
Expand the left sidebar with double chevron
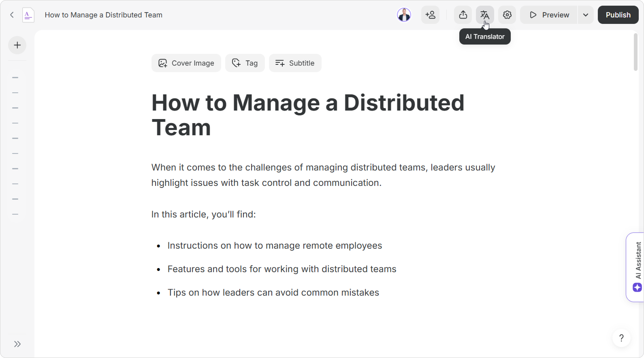17,344
